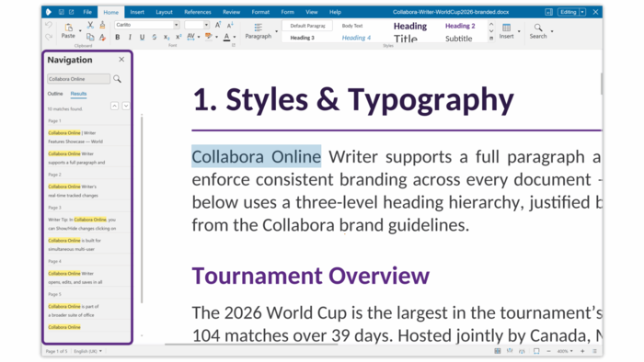The image size is (644, 362).
Task: Zoom out with the minus icon
Action: (548, 351)
